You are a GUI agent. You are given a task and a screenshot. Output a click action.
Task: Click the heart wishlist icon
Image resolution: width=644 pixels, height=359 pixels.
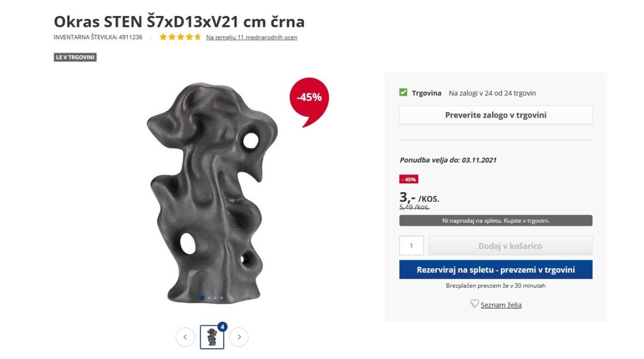[x=474, y=304]
